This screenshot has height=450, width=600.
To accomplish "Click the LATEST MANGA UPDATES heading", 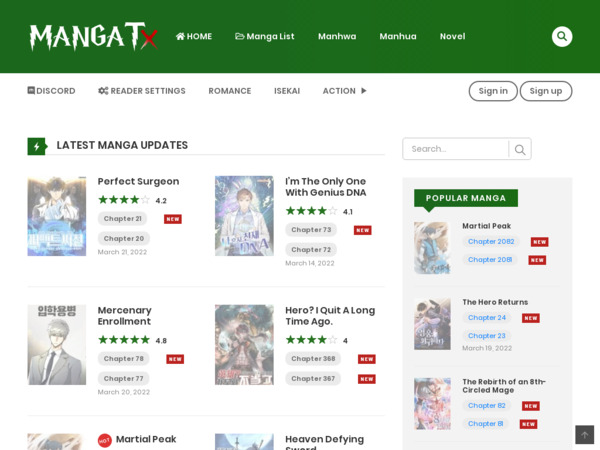I will point(122,145).
